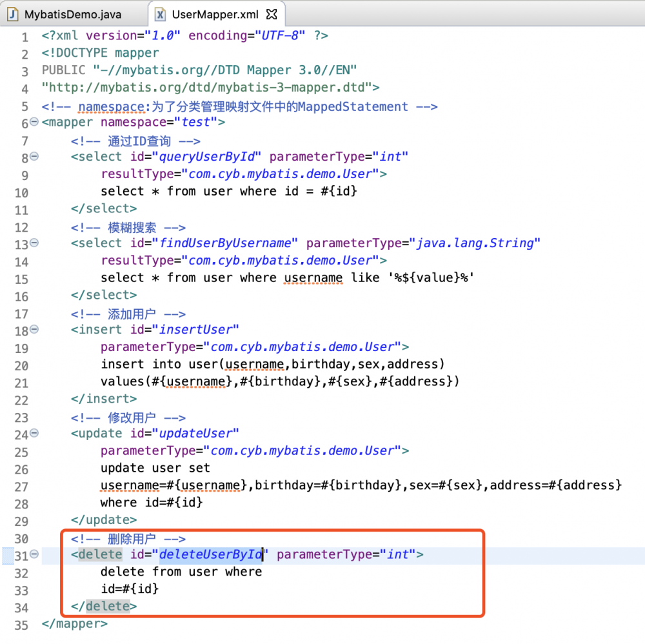
Task: Collapse the insertUser block at line 18
Action: (x=35, y=329)
